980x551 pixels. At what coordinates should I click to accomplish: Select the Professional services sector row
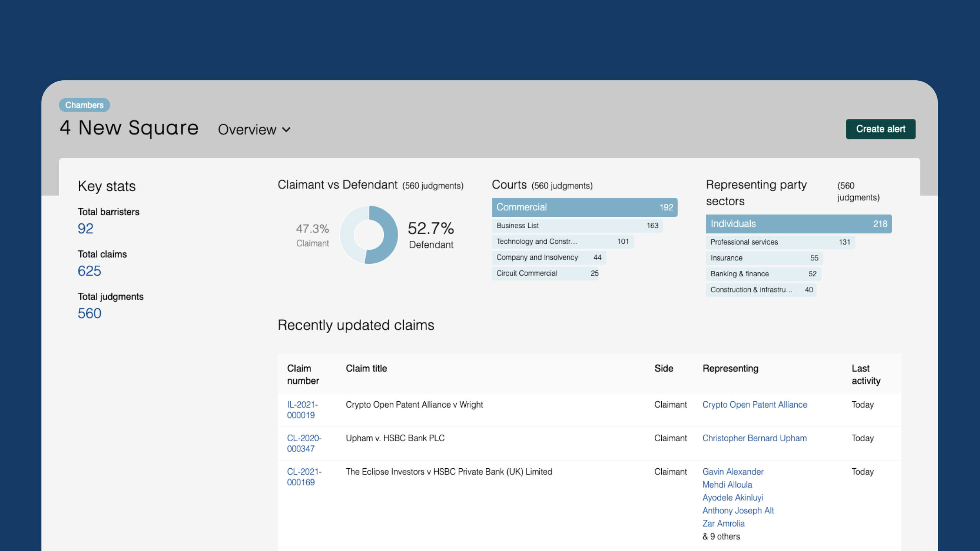point(780,242)
